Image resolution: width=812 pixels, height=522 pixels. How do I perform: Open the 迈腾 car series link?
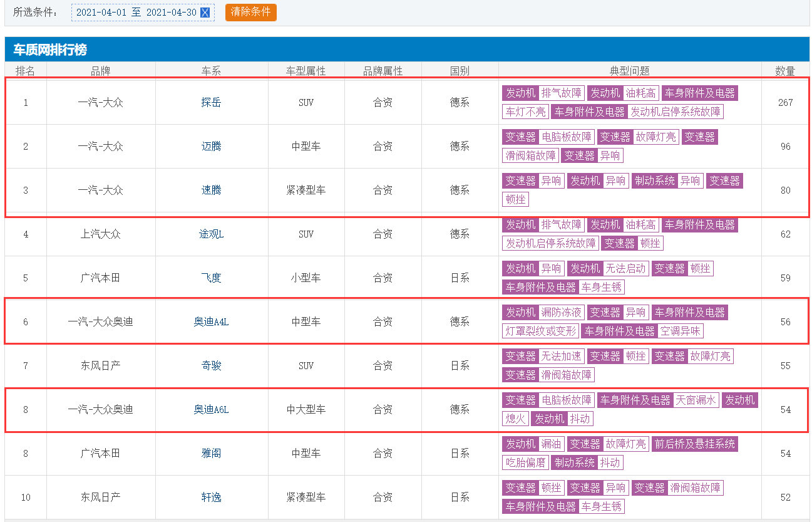tap(212, 147)
